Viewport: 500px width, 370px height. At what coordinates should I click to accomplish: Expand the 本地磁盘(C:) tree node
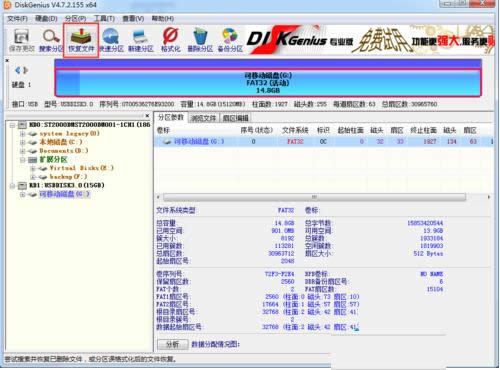tap(22, 142)
